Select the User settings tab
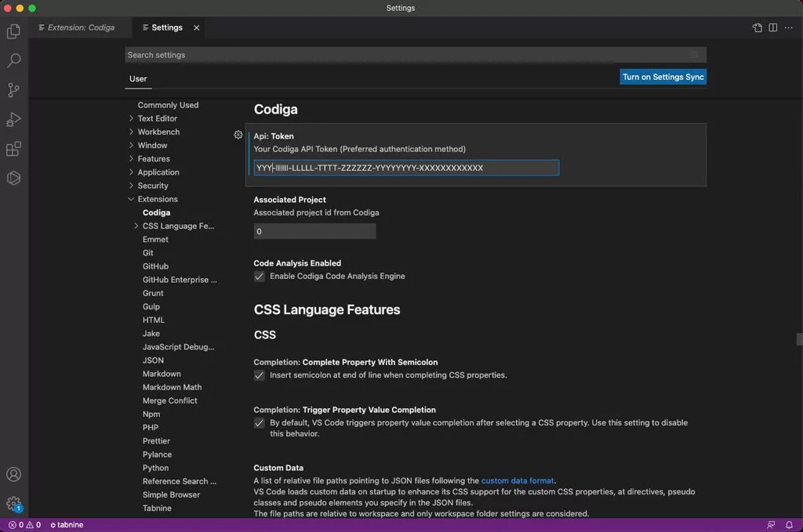Viewport: 803px width, 532px height. point(138,78)
